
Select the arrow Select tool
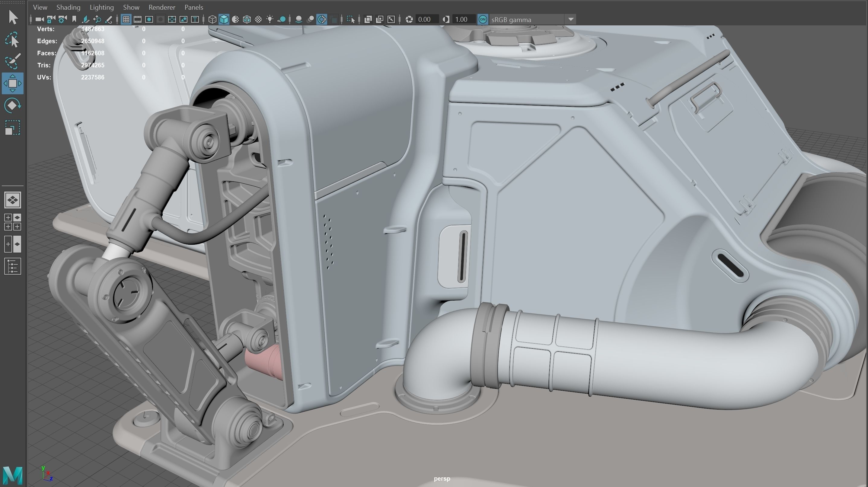(x=13, y=17)
